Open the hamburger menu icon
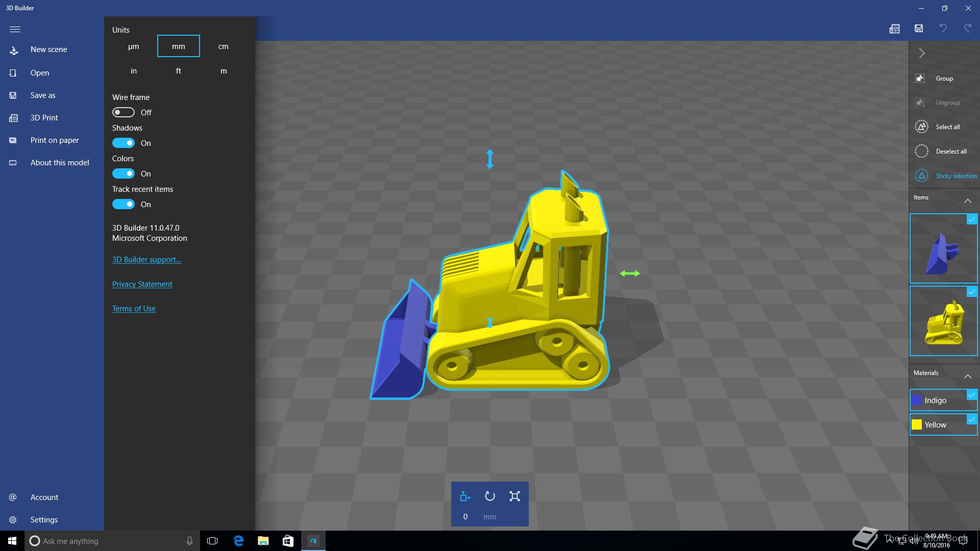980x551 pixels. pos(15,29)
